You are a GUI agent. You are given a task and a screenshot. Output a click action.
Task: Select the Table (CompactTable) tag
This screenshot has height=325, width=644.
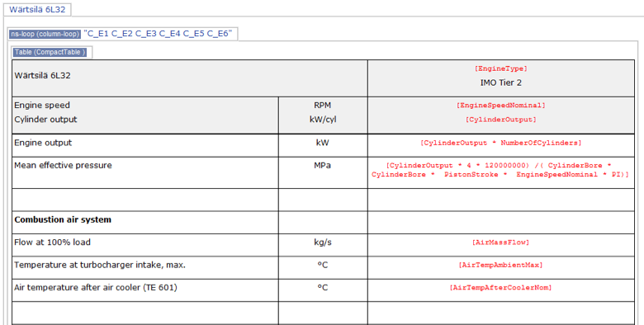tap(50, 52)
